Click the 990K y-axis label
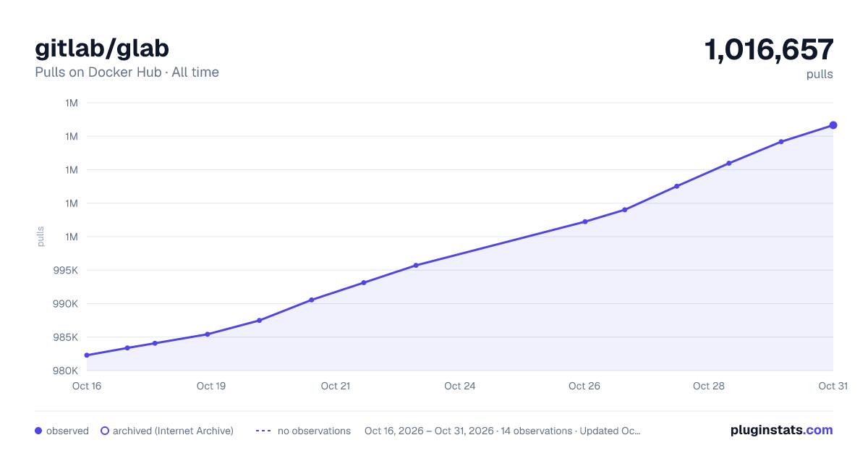 tap(65, 304)
